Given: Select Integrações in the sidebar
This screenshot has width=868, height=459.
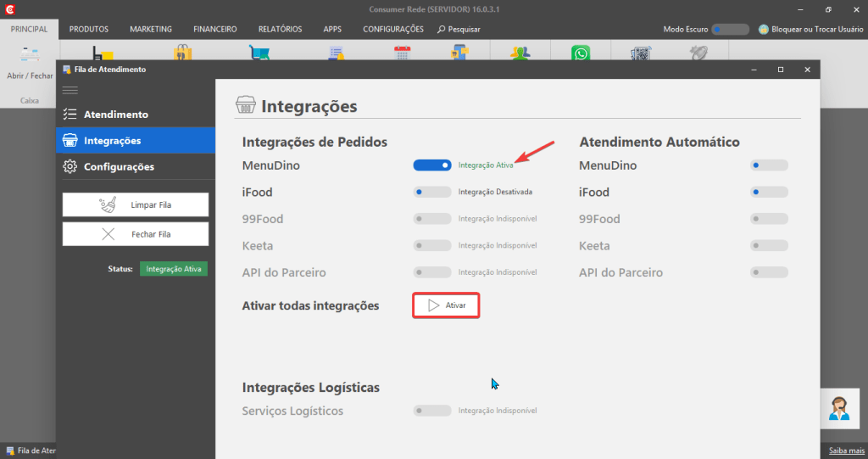Looking at the screenshot, I should pyautogui.click(x=136, y=140).
